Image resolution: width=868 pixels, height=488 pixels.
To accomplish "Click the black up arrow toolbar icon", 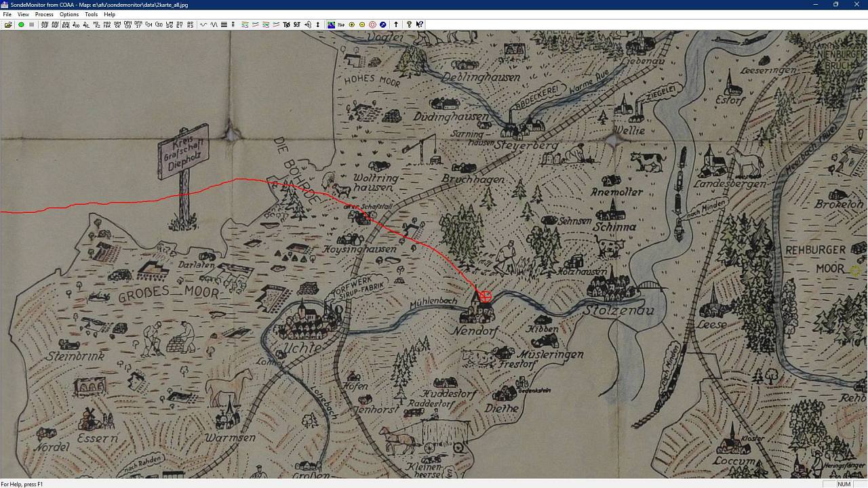I will coord(396,24).
